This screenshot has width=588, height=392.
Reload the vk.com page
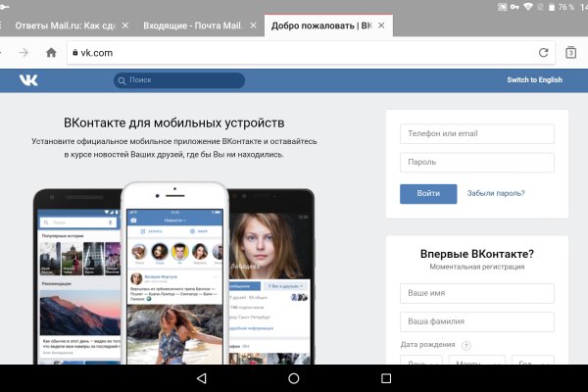click(x=544, y=53)
